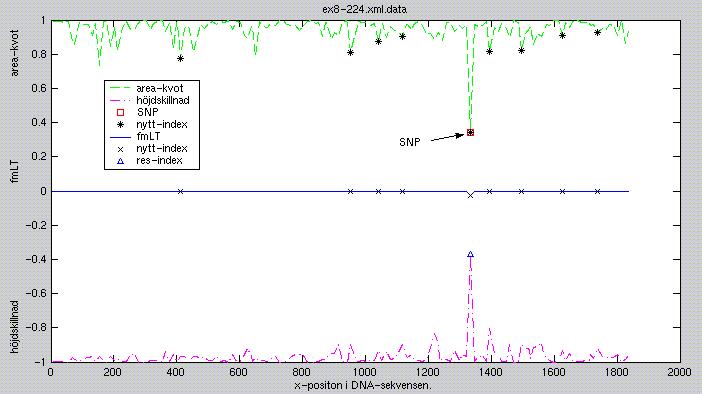Click the cross marker on fmLT line near 1630
Image resolution: width=702 pixels, height=394 pixels.
pyautogui.click(x=563, y=191)
